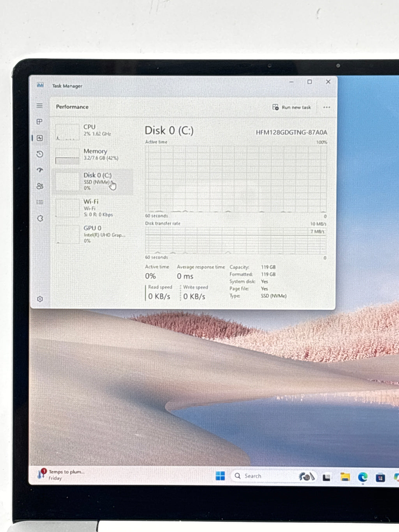Select Memory in performance list
The height and width of the screenshot is (532, 399).
click(x=93, y=155)
